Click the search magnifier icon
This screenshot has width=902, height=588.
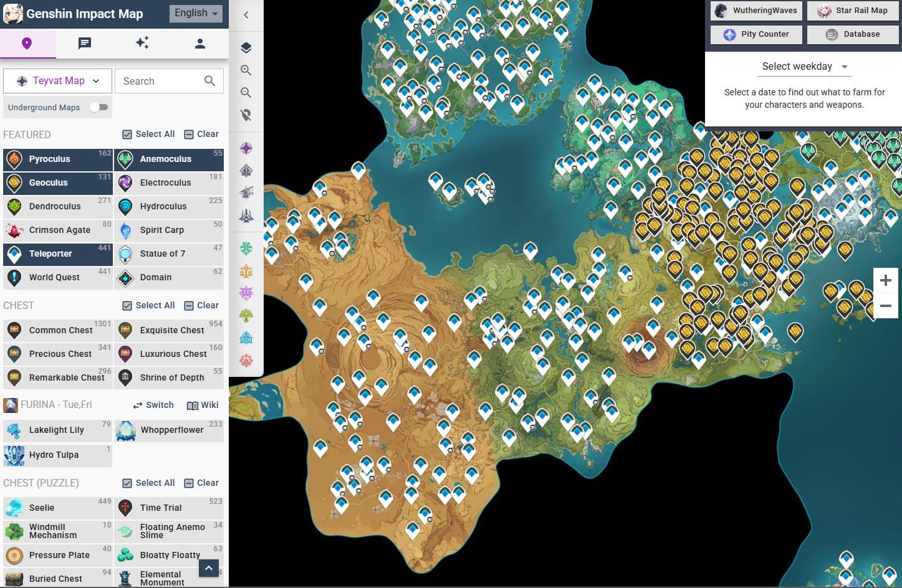point(210,81)
